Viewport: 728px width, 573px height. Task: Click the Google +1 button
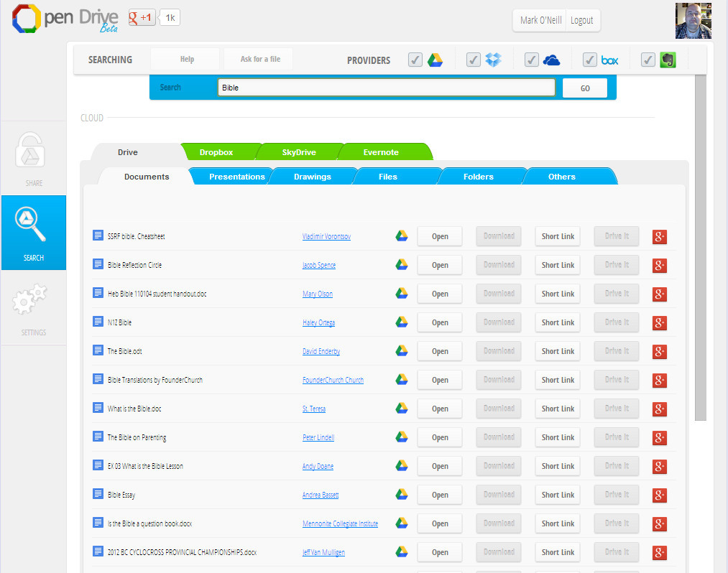(x=142, y=18)
